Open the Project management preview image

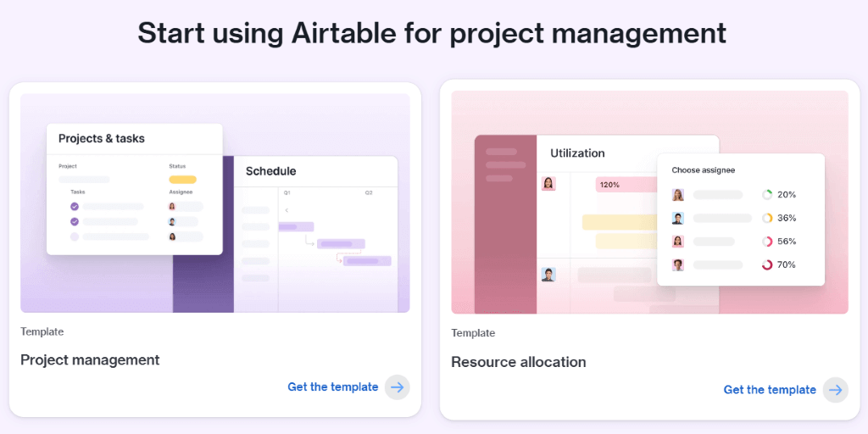(x=214, y=203)
